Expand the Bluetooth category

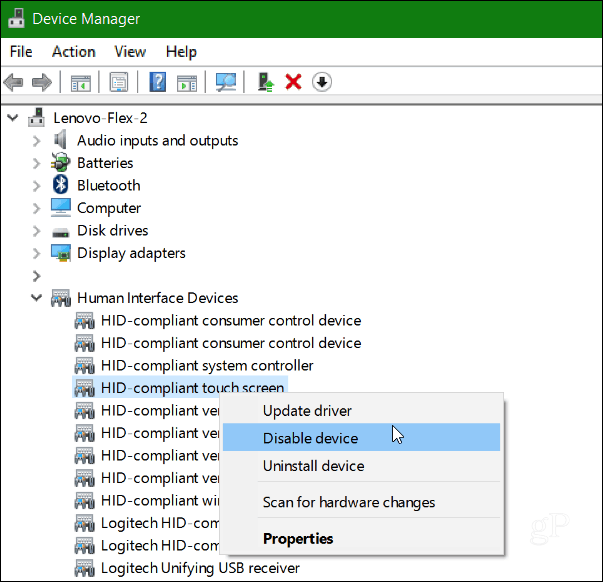coord(37,186)
